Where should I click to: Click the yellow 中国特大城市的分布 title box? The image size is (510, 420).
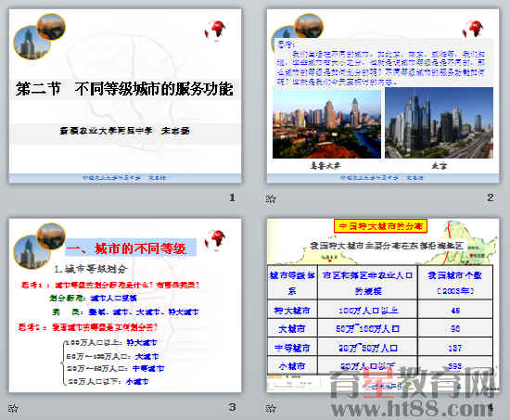pos(380,226)
